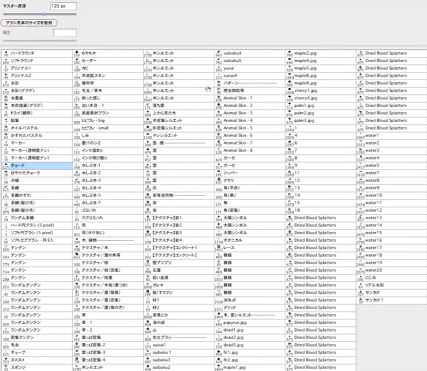The width and height of the screenshot is (427, 371).
Task: Select the yusai brush
Action: (250, 68)
